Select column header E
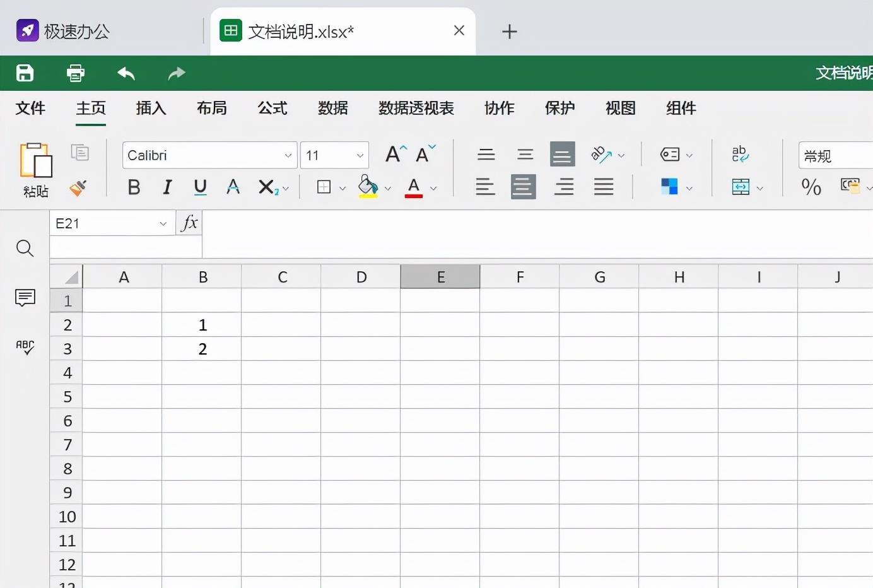 440,276
